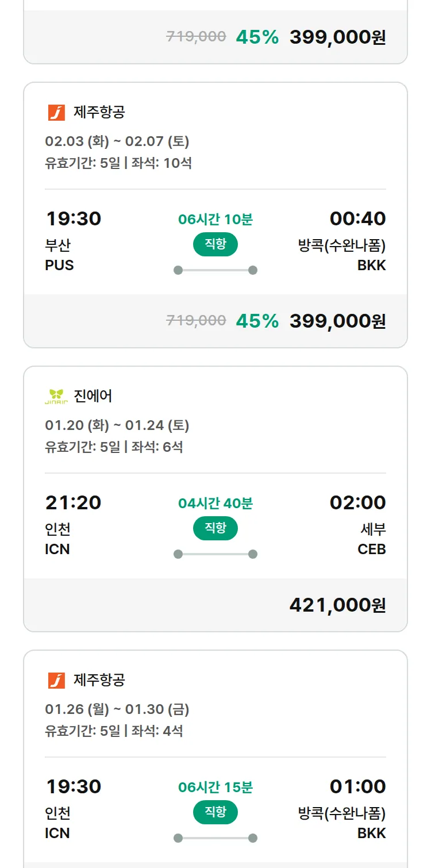431x868 pixels.
Task: Click the route line on the Incheon–Cebu flight
Action: tap(215, 554)
